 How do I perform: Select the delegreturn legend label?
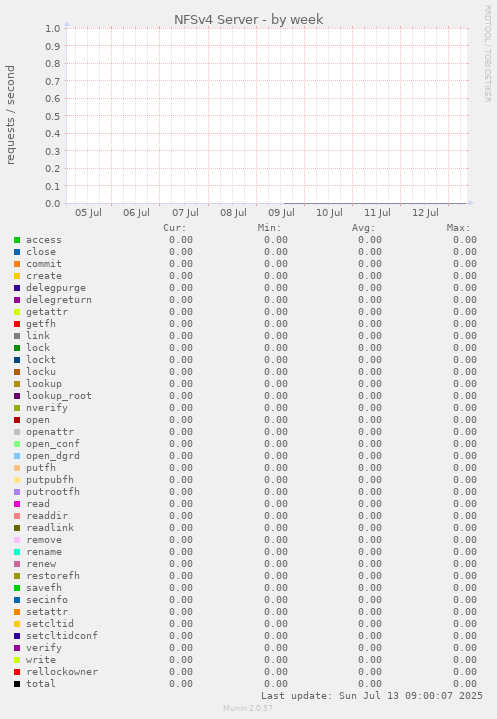(59, 300)
